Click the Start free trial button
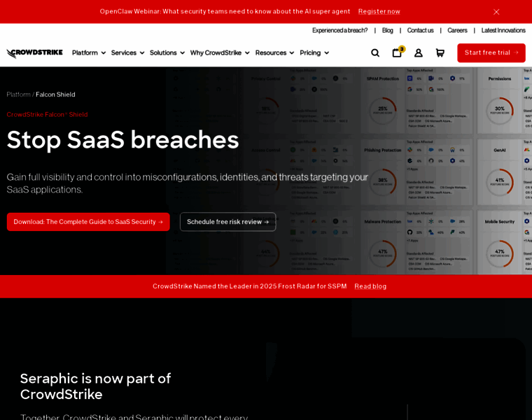The image size is (532, 420). tap(491, 53)
